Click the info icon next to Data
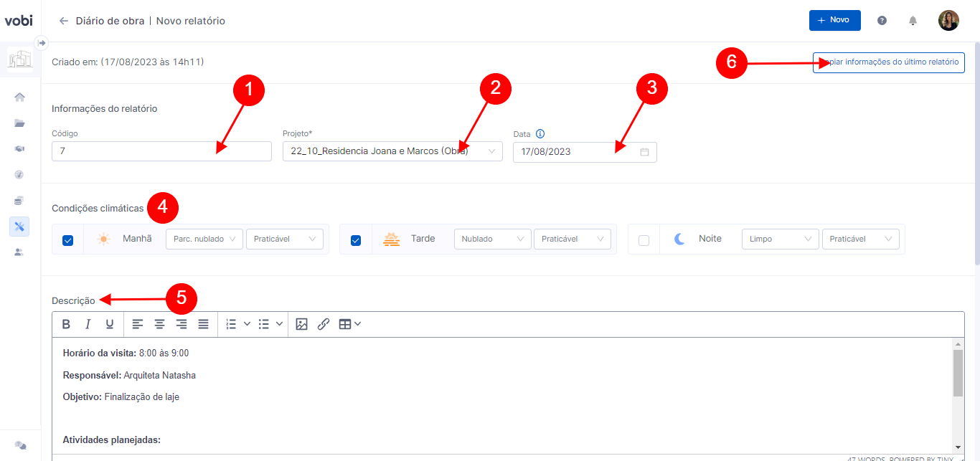 pyautogui.click(x=541, y=133)
